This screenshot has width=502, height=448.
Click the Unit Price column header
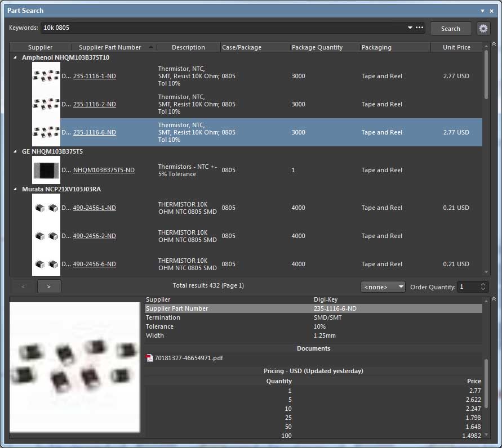click(456, 47)
